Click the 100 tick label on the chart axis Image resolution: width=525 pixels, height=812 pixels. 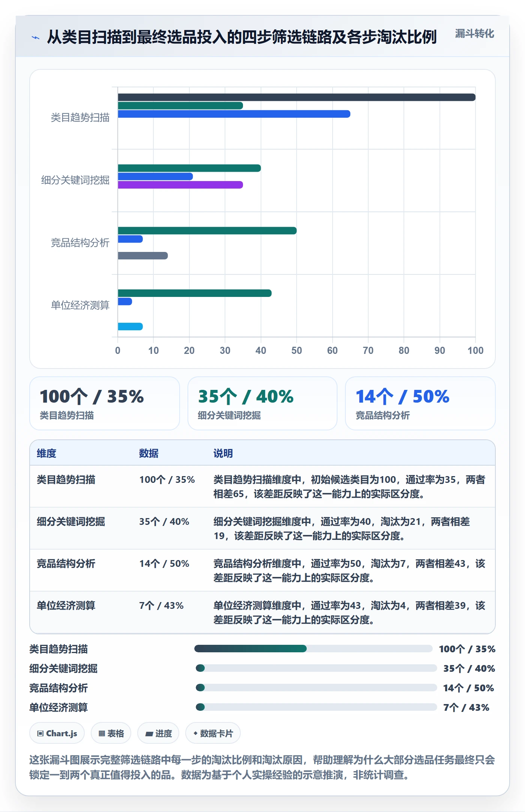point(475,351)
